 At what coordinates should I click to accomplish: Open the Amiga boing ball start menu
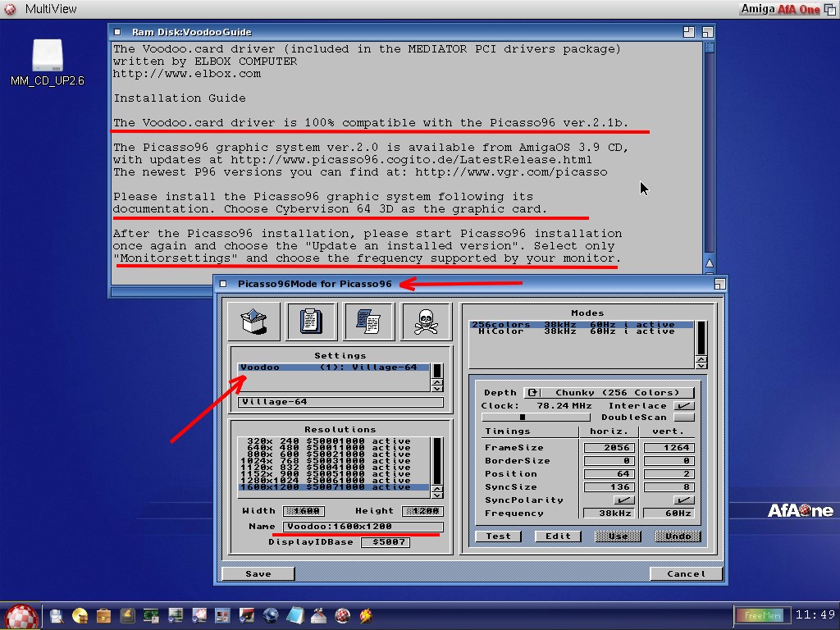coord(21,616)
